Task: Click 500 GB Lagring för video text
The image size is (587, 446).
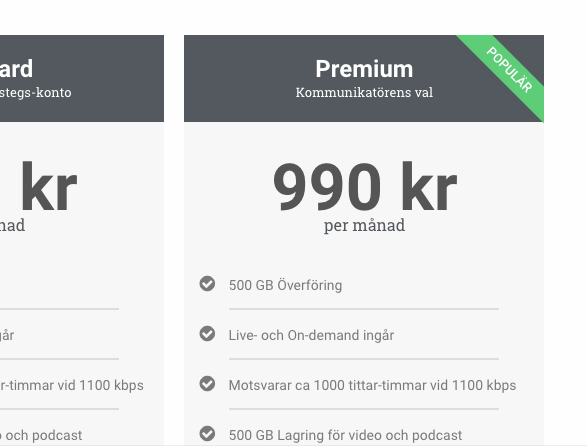Action: (x=345, y=435)
